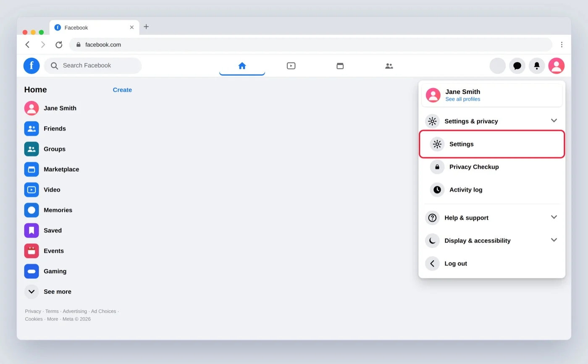The width and height of the screenshot is (588, 364).
Task: Open a new browser tab with plus
Action: [146, 27]
